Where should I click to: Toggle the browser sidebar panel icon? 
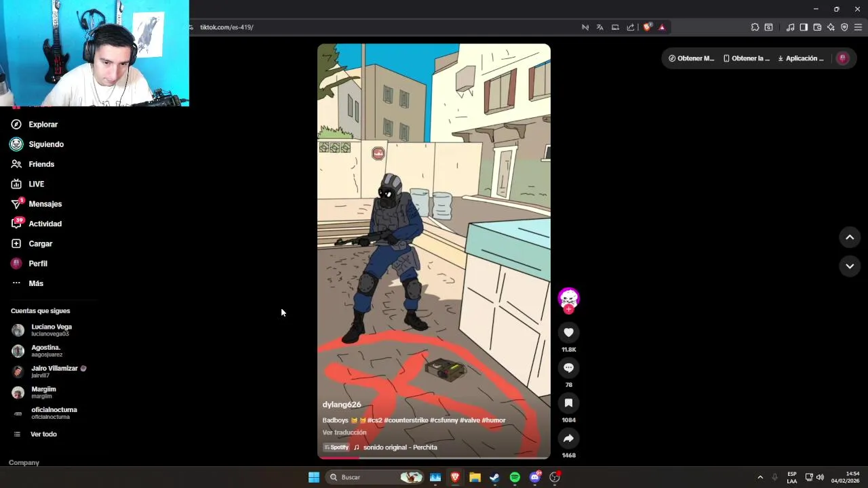804,27
